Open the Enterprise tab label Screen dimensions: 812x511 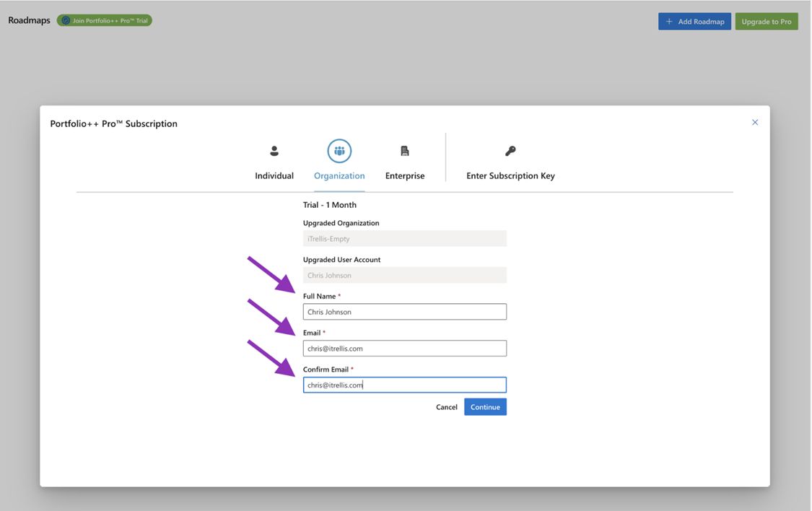pos(405,175)
